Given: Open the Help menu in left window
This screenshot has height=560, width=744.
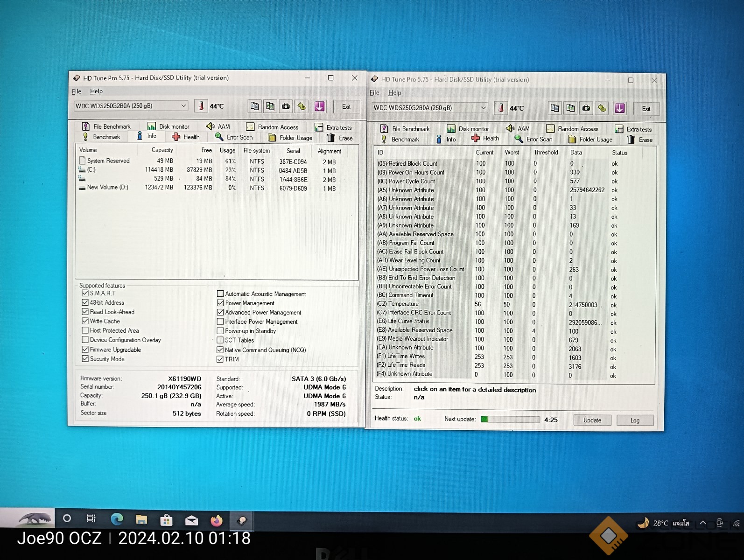Looking at the screenshot, I should [x=96, y=91].
